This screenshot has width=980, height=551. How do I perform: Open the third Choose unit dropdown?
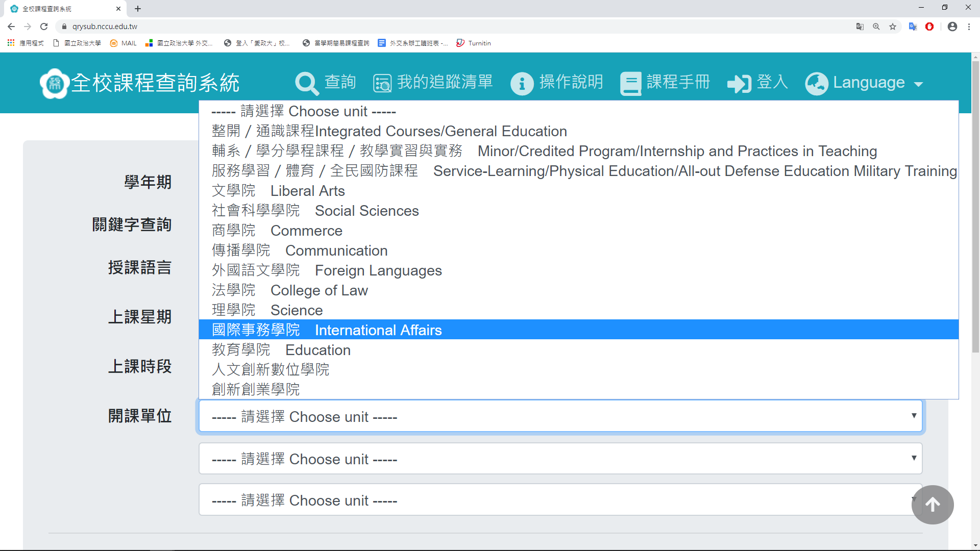(x=560, y=500)
